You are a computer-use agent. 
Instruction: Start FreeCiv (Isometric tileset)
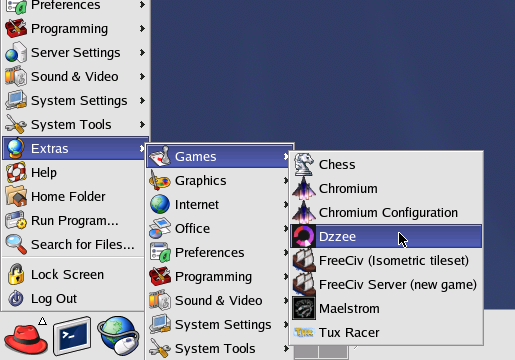point(386,260)
